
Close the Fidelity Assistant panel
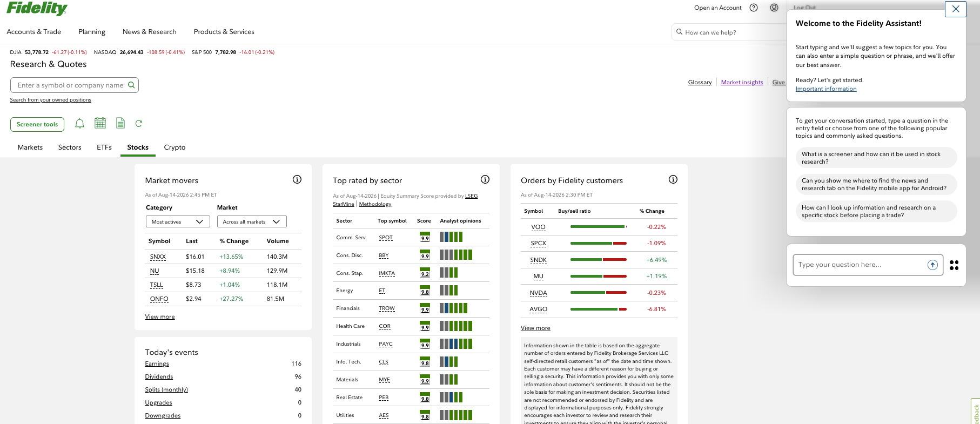pos(956,9)
